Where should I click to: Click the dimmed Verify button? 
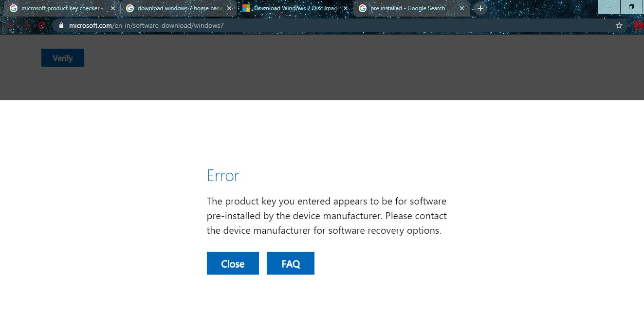pyautogui.click(x=63, y=58)
